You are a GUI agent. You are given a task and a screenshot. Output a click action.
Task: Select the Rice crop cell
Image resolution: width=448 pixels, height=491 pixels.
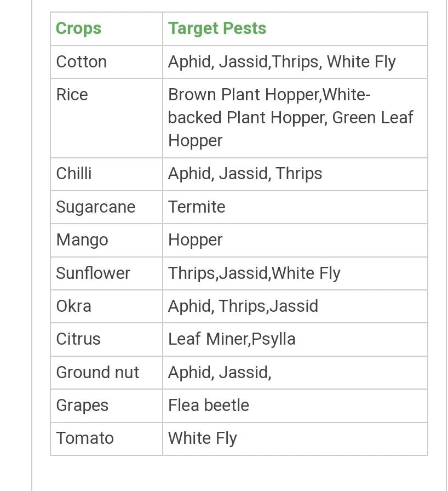(x=72, y=95)
